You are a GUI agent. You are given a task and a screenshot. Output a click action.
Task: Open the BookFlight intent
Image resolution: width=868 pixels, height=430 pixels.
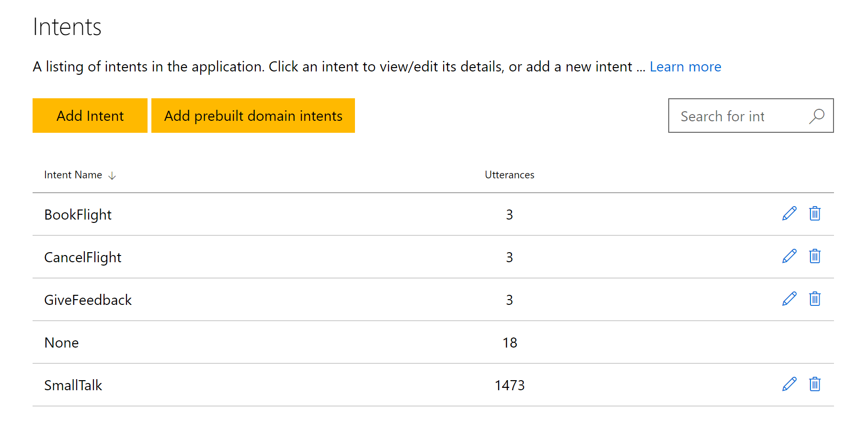click(x=78, y=215)
